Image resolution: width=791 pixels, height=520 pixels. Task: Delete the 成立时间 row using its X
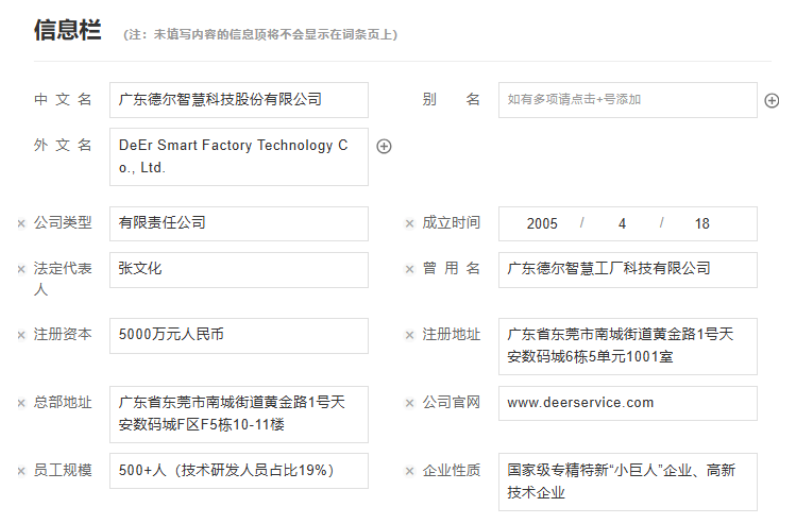(409, 224)
